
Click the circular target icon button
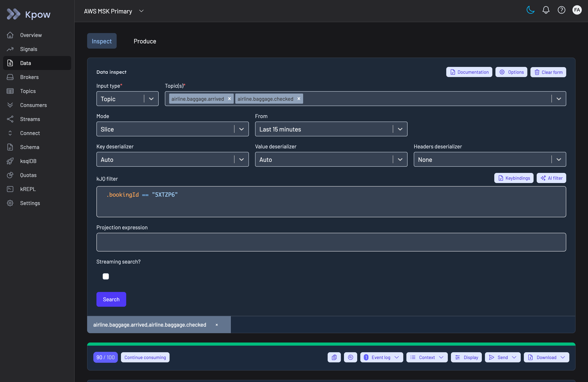coord(351,357)
